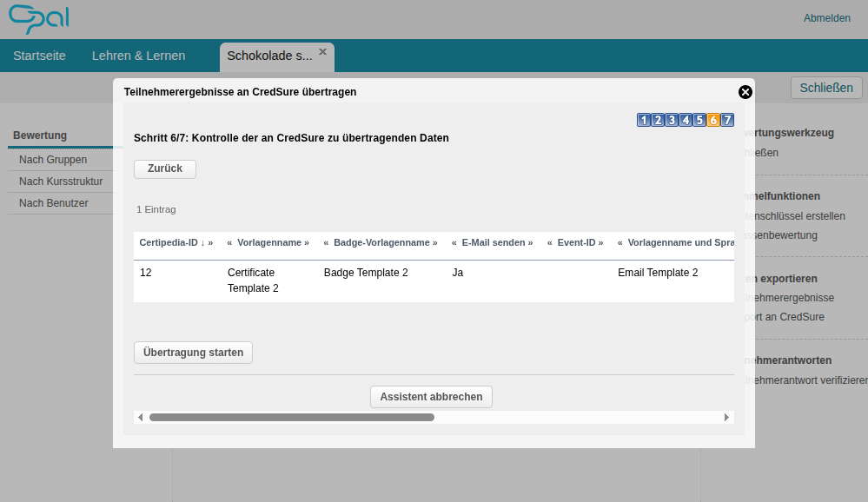
Task: Click Teilnehmerergebnisse export link
Action: tap(790, 298)
